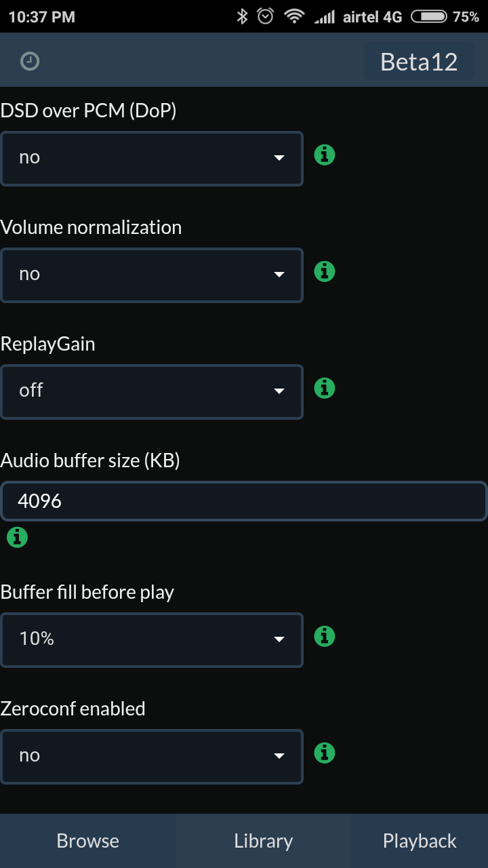Image resolution: width=488 pixels, height=868 pixels.
Task: Expand the Volume normalization dropdown
Action: point(152,275)
